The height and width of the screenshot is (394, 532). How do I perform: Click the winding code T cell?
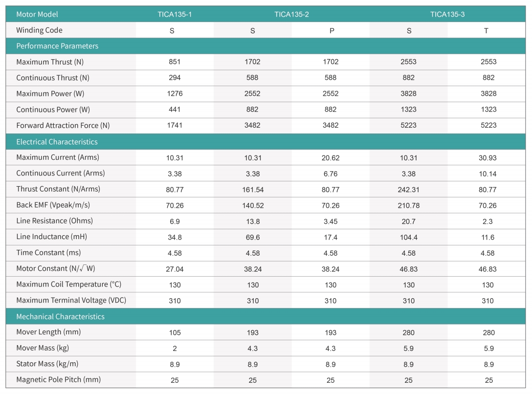[486, 30]
